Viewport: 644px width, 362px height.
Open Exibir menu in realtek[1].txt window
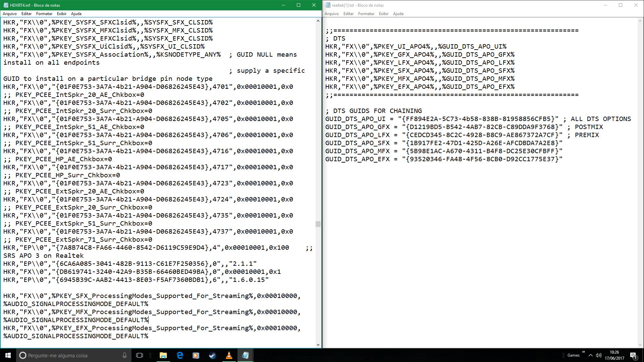pyautogui.click(x=384, y=14)
